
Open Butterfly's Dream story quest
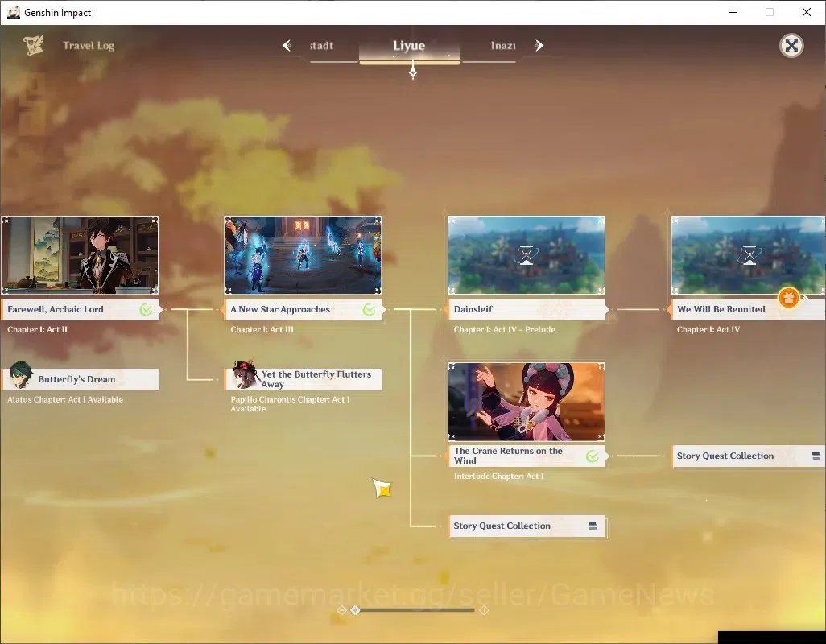click(81, 379)
